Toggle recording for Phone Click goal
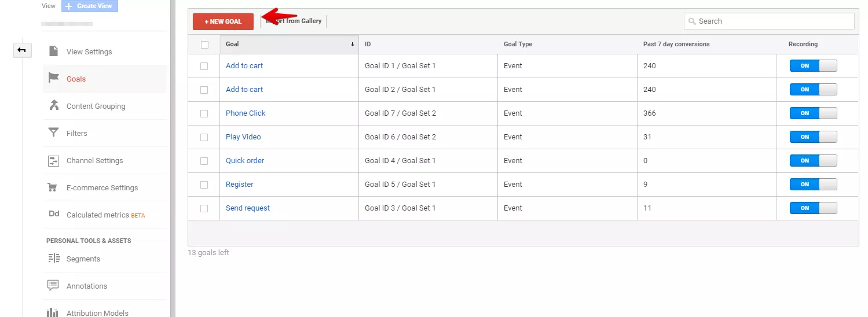Viewport: 868px width, 317px height. [x=814, y=113]
